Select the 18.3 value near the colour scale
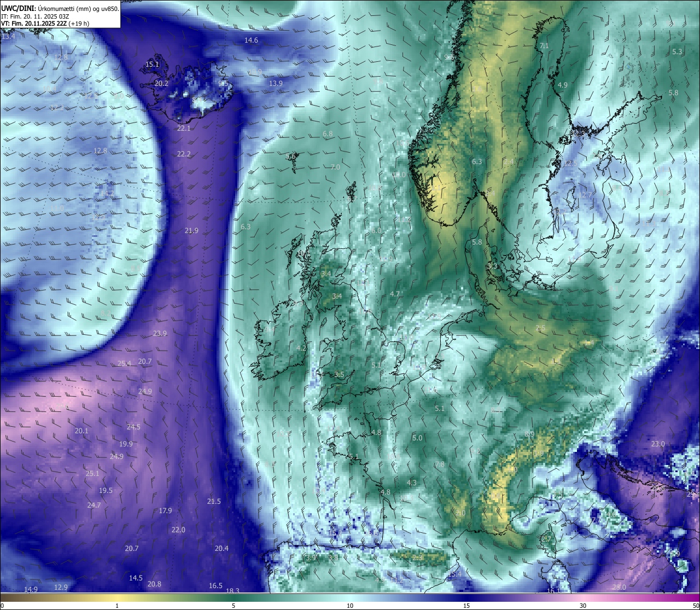The width and height of the screenshot is (700, 610). click(233, 591)
